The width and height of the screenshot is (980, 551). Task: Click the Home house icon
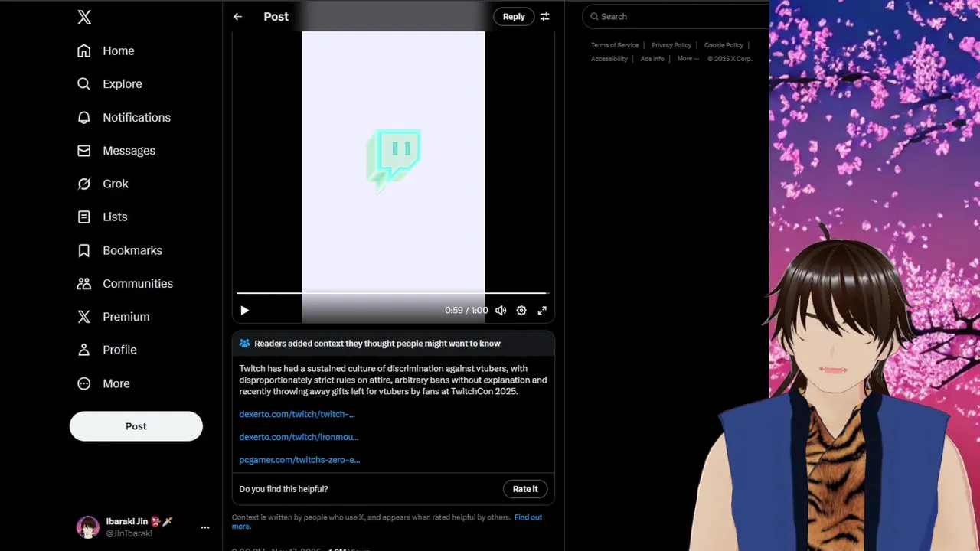point(84,51)
